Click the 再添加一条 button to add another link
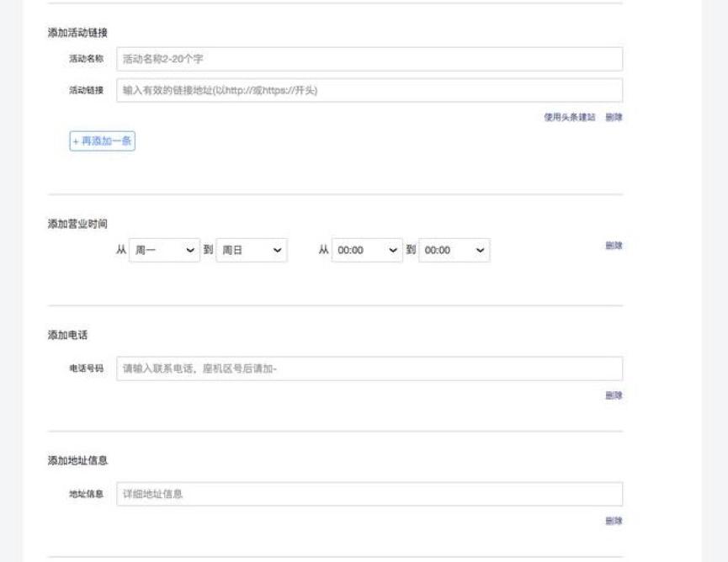 [x=102, y=140]
